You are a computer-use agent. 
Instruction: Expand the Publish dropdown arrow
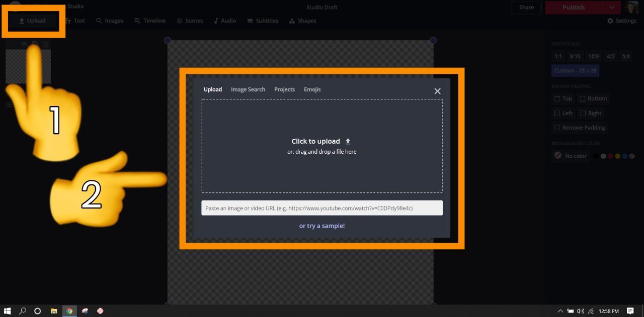click(x=611, y=8)
